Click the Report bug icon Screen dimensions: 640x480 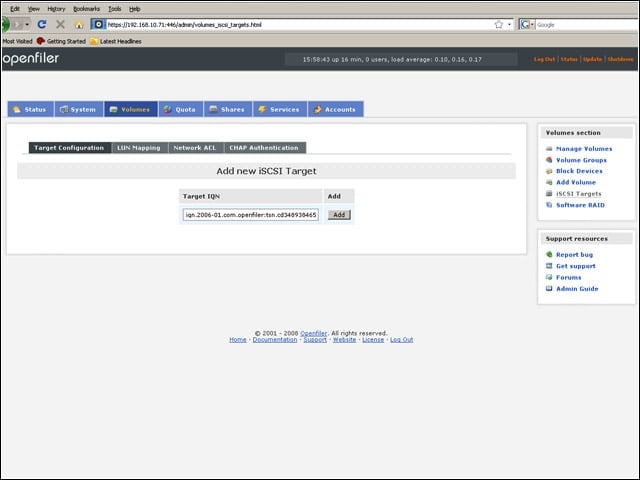point(549,254)
